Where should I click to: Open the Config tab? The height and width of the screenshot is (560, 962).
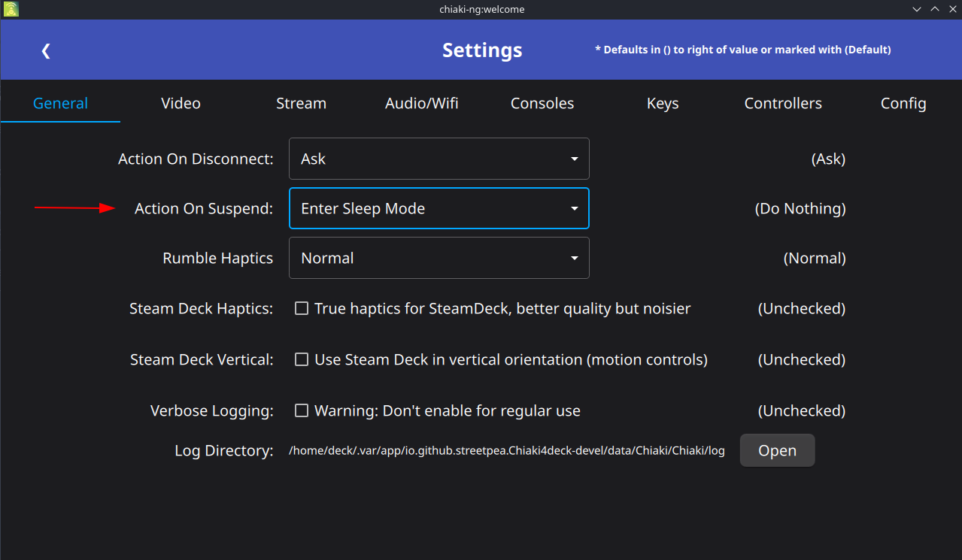(x=903, y=103)
